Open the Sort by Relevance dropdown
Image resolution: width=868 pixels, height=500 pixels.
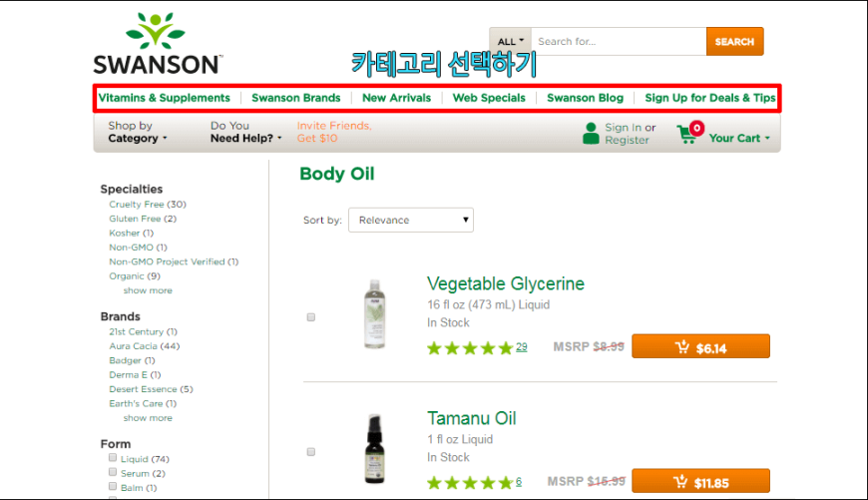411,220
